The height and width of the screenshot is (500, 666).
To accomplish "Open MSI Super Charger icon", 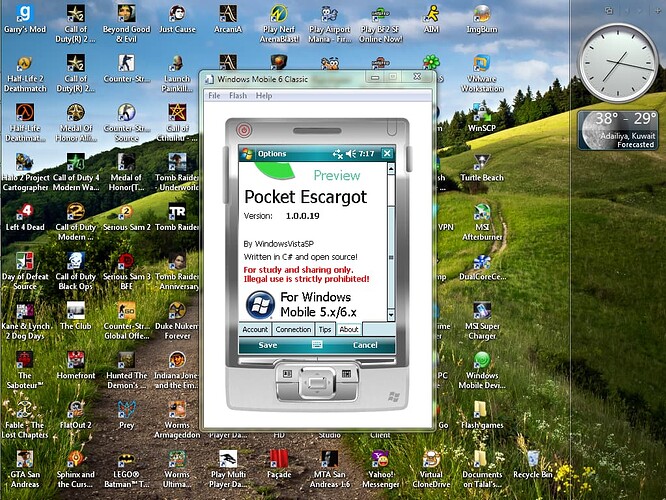I will 482,321.
